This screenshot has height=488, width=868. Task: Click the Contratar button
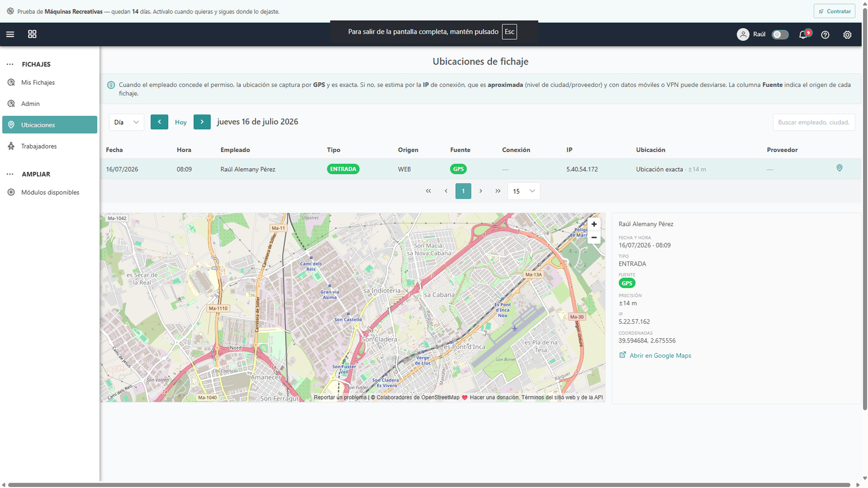pyautogui.click(x=834, y=11)
